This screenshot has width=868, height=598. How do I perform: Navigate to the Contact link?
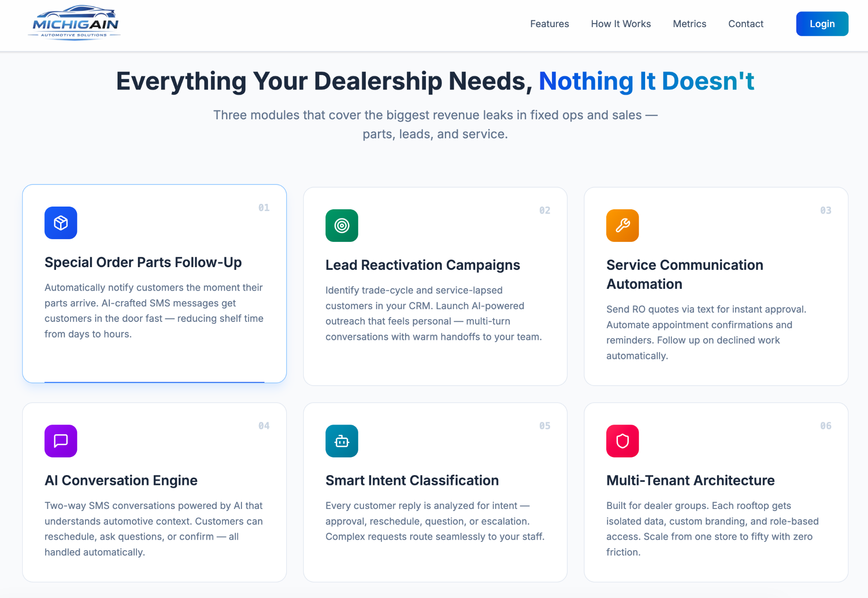(x=745, y=24)
